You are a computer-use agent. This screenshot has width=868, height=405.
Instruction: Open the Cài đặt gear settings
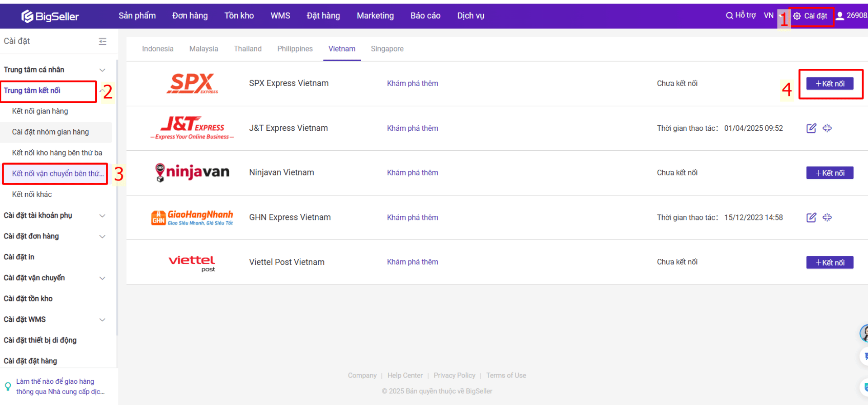pyautogui.click(x=797, y=16)
